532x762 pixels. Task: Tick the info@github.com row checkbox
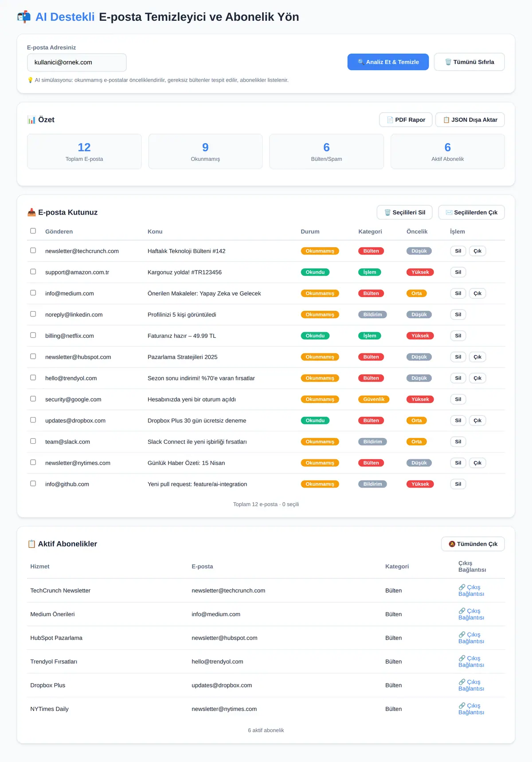tap(33, 484)
